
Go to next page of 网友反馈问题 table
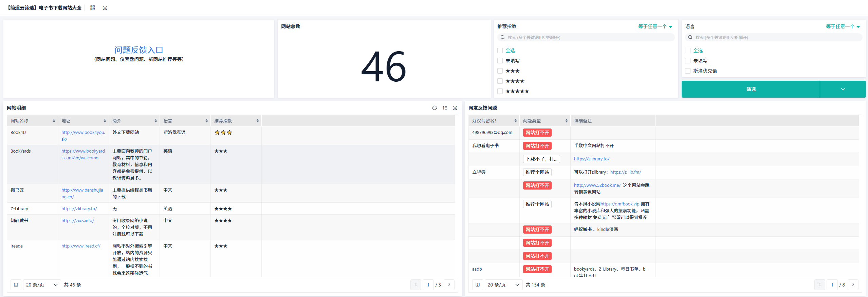[x=853, y=285]
